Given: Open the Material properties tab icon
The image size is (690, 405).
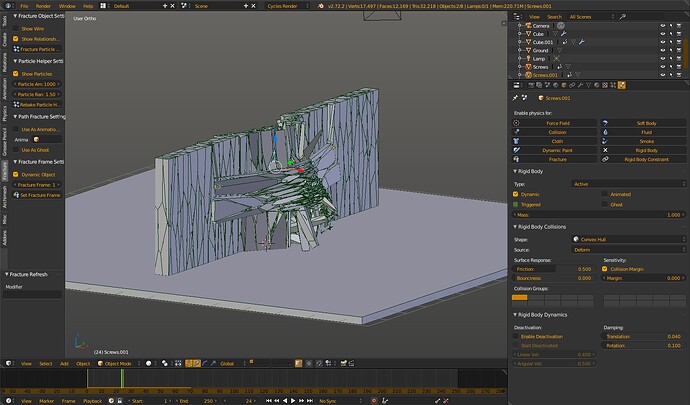Looking at the screenshot, I should point(597,85).
